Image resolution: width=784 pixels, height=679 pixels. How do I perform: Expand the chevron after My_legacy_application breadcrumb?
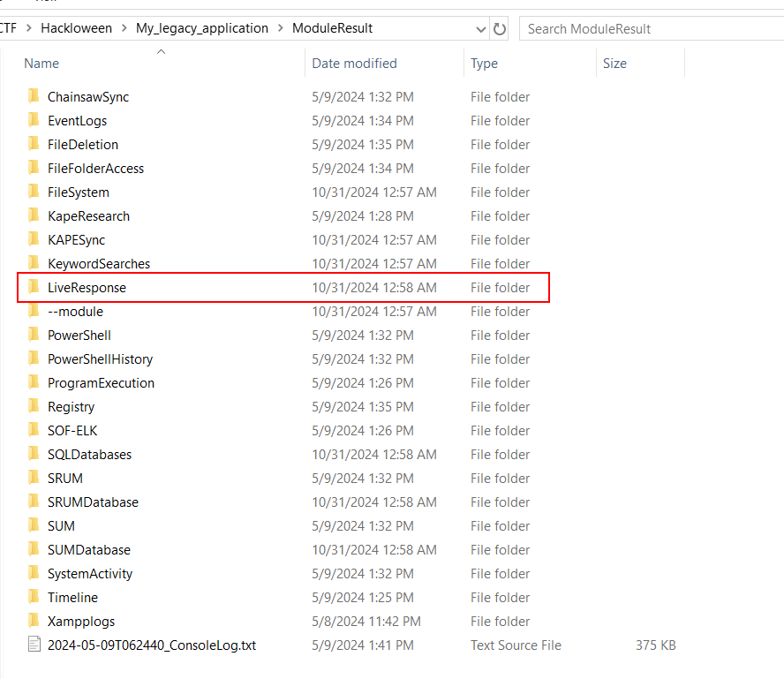click(280, 28)
